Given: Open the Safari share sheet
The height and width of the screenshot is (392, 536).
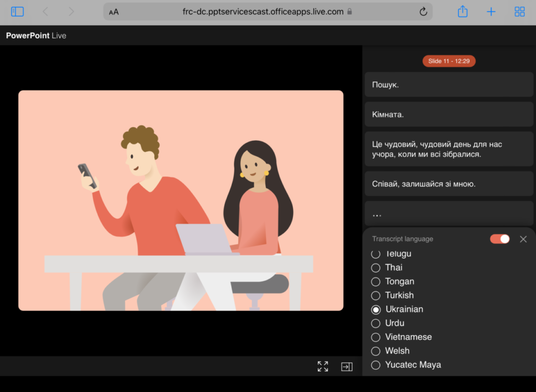Looking at the screenshot, I should click(462, 12).
